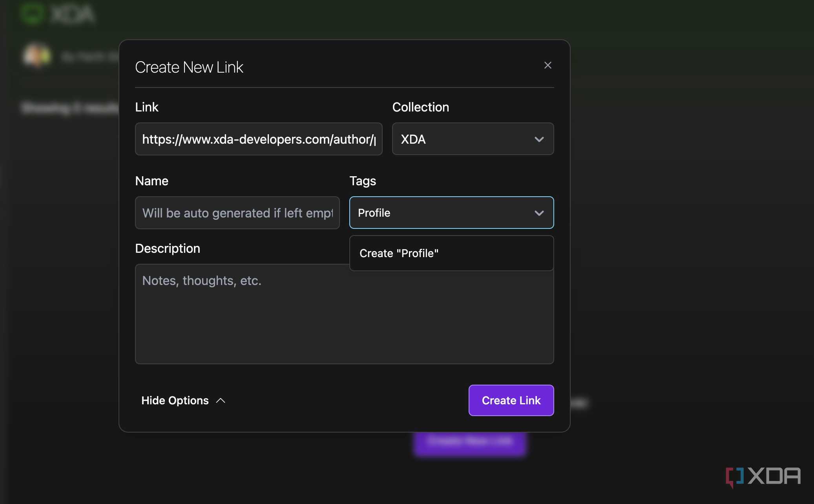Click the blurred user avatar in the background
The image size is (814, 504).
coord(37,55)
